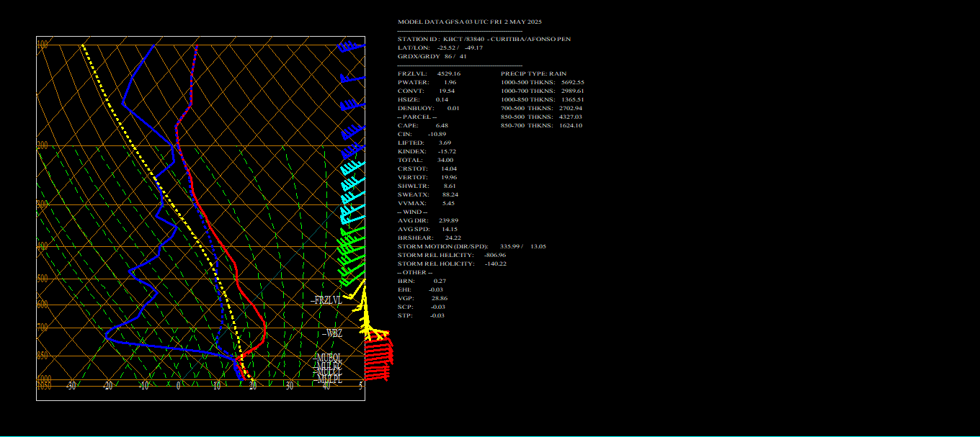Click the LIFTED value 3.69

pos(445,143)
